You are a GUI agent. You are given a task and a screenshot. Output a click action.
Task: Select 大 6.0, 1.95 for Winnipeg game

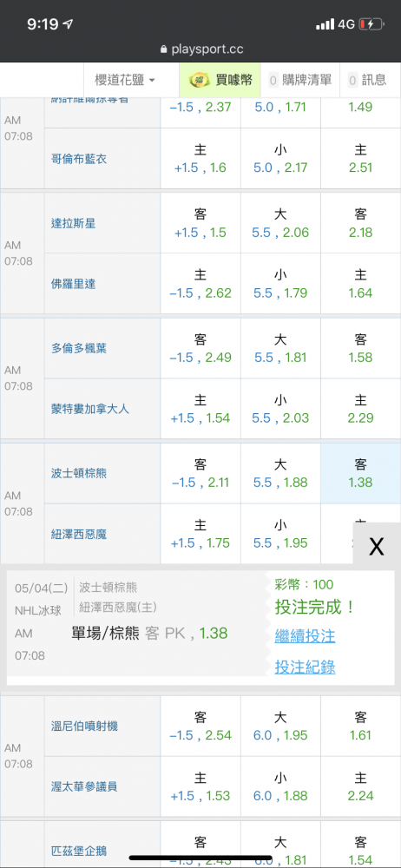[x=280, y=726]
